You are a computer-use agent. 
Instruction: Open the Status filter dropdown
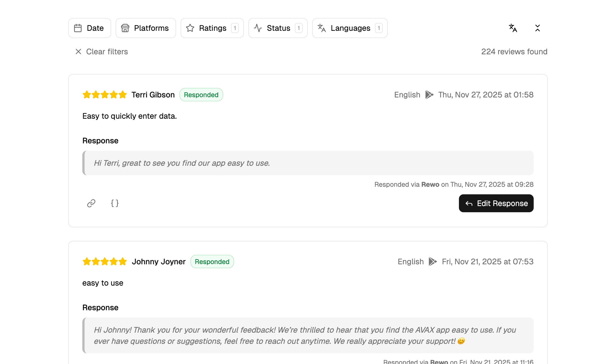(278, 28)
